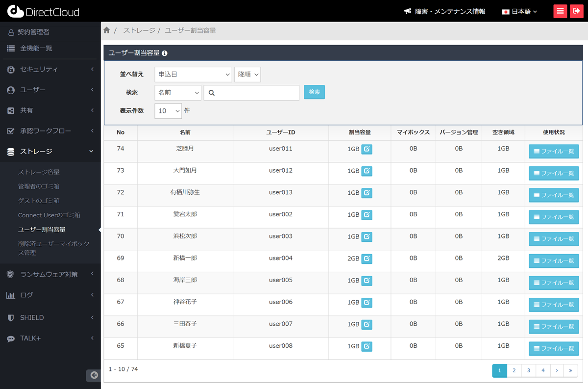The width and height of the screenshot is (588, 389).
Task: Edit allocated capacity for user005
Action: [x=367, y=281]
